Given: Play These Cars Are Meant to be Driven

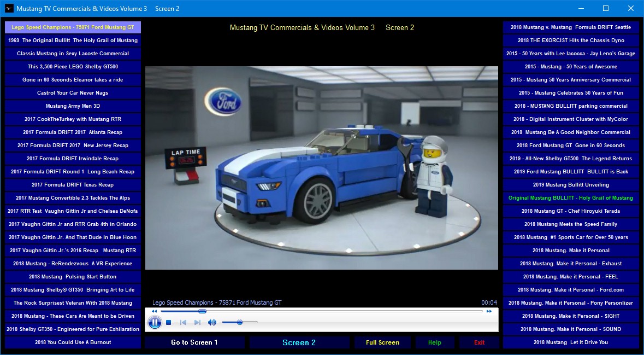Looking at the screenshot, I should click(x=73, y=316).
